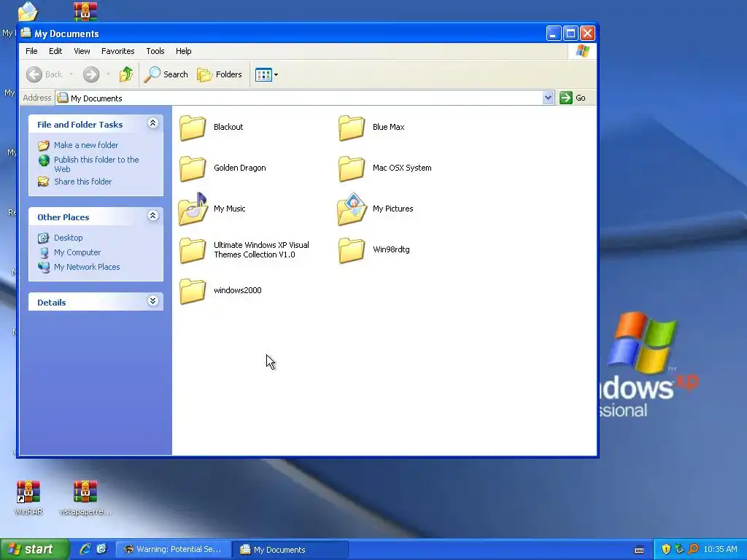Go to Desktop from Other Places
Screen dimensions: 747x560
pos(68,238)
